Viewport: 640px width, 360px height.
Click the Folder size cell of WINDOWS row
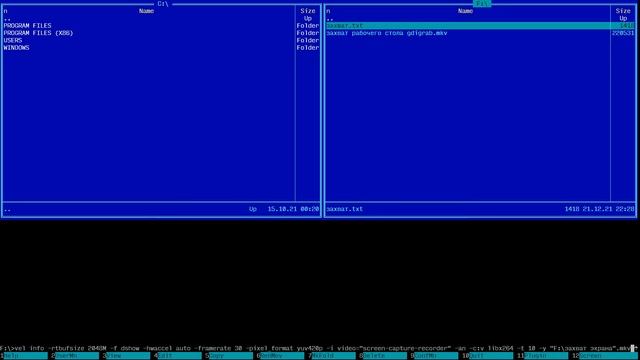308,48
